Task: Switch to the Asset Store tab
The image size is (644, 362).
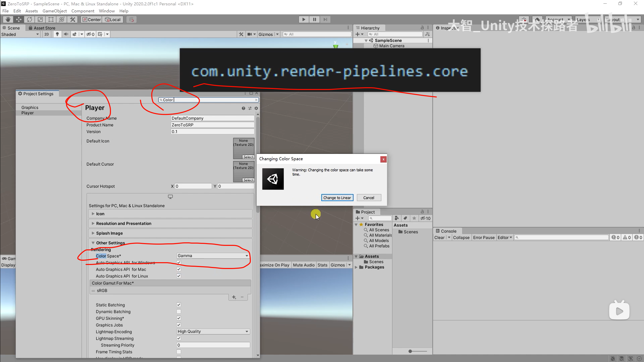Action: (42, 28)
